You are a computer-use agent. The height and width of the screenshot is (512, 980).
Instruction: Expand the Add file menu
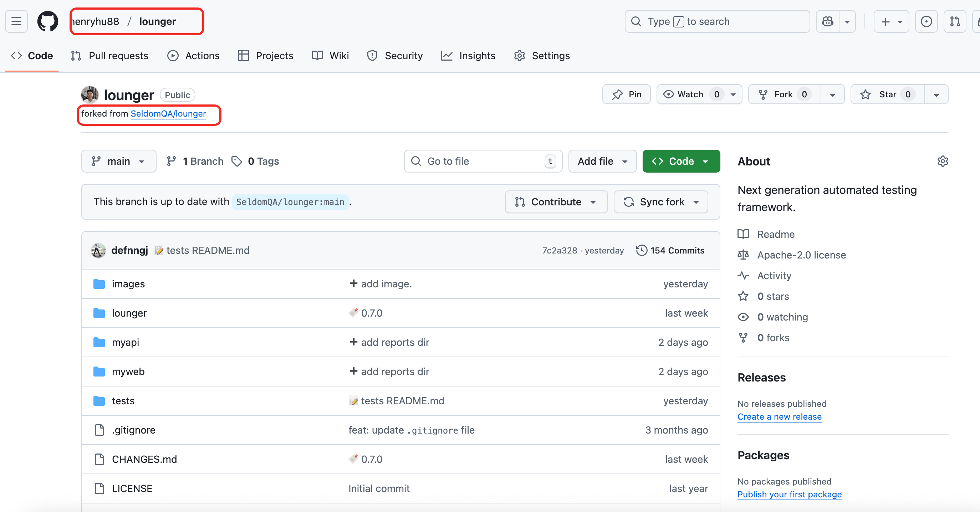[602, 161]
